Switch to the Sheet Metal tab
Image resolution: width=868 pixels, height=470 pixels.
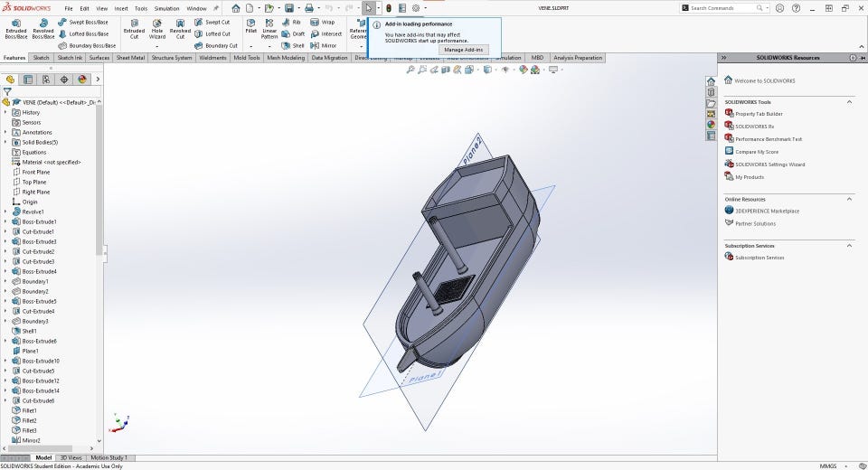(x=130, y=58)
